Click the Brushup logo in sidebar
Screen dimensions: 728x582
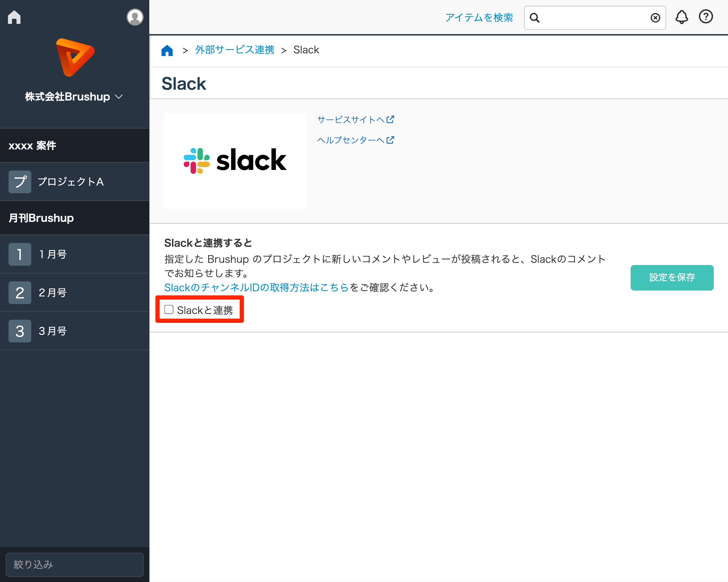[75, 57]
